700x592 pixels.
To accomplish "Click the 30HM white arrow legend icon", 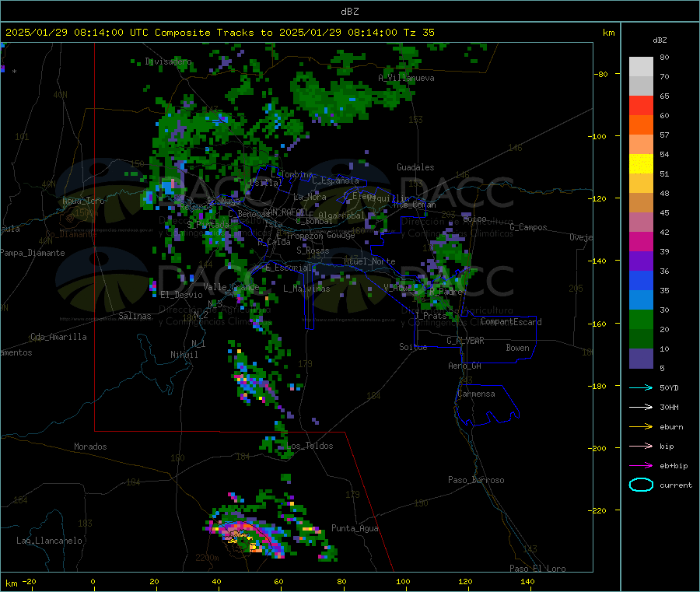I will [641, 407].
